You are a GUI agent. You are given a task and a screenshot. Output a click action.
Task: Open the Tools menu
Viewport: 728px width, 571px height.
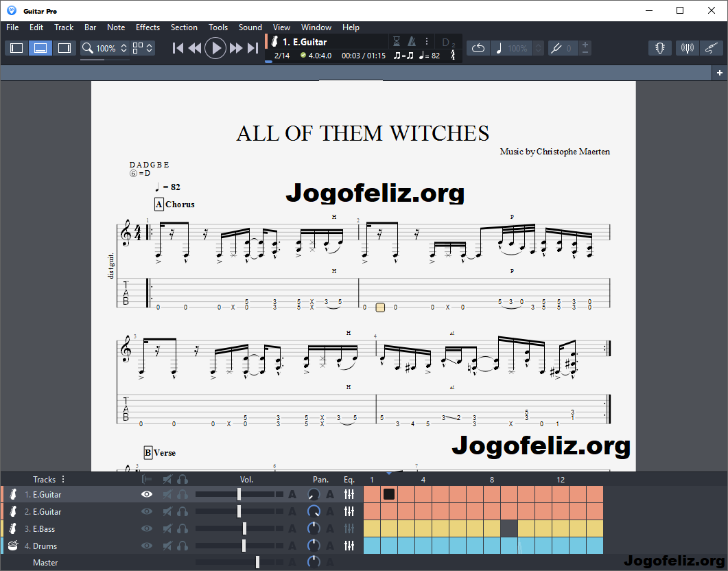[218, 27]
